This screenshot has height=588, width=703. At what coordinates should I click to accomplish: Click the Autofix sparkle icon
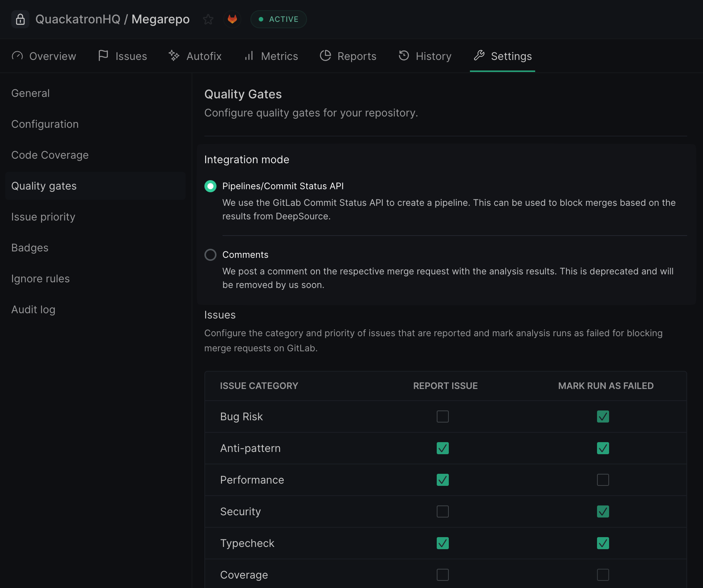click(174, 56)
